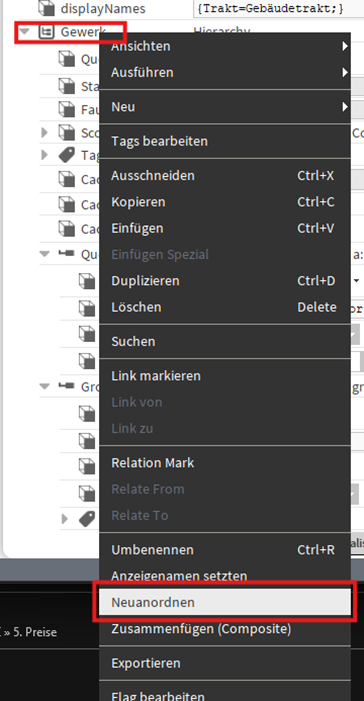Click Suchen in the context menu
The image size is (364, 701).
[224, 342]
